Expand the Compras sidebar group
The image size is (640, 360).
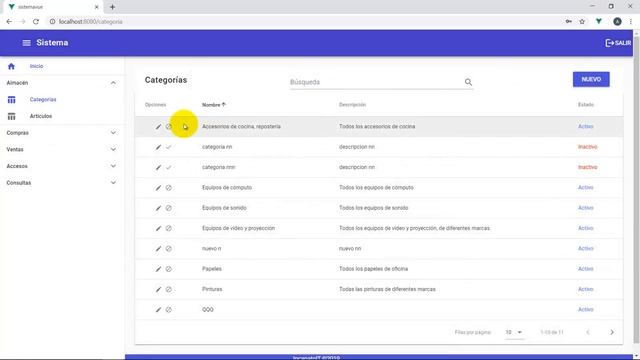113,133
